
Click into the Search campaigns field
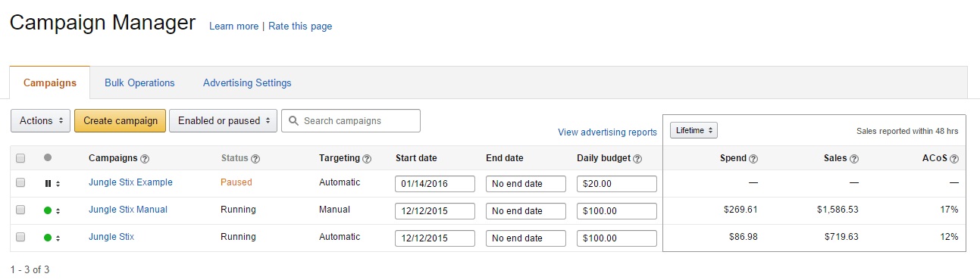[351, 121]
